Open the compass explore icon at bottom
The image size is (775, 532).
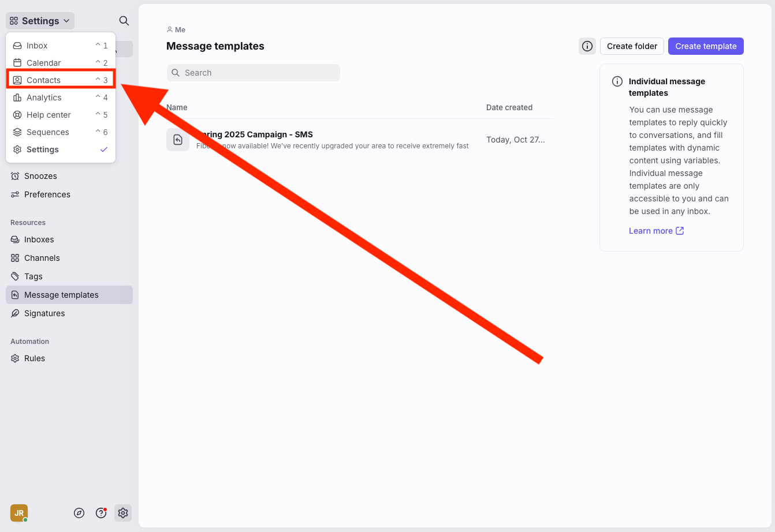click(79, 513)
